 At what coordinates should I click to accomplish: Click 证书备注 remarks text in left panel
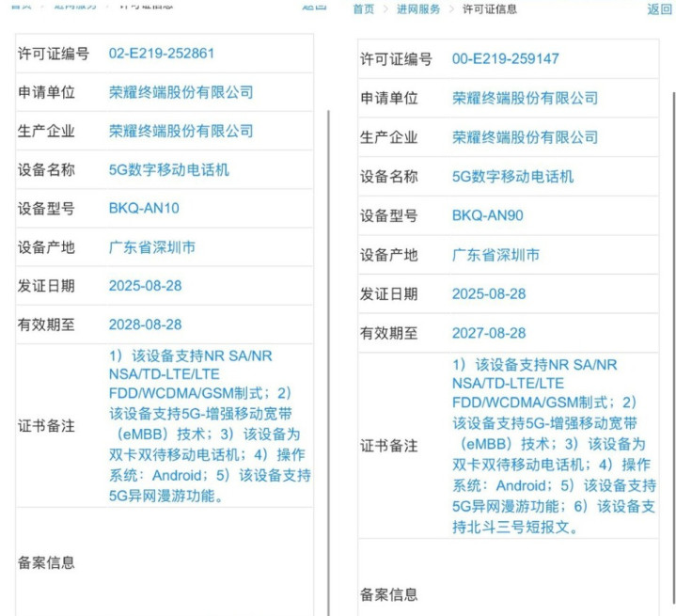(210, 426)
